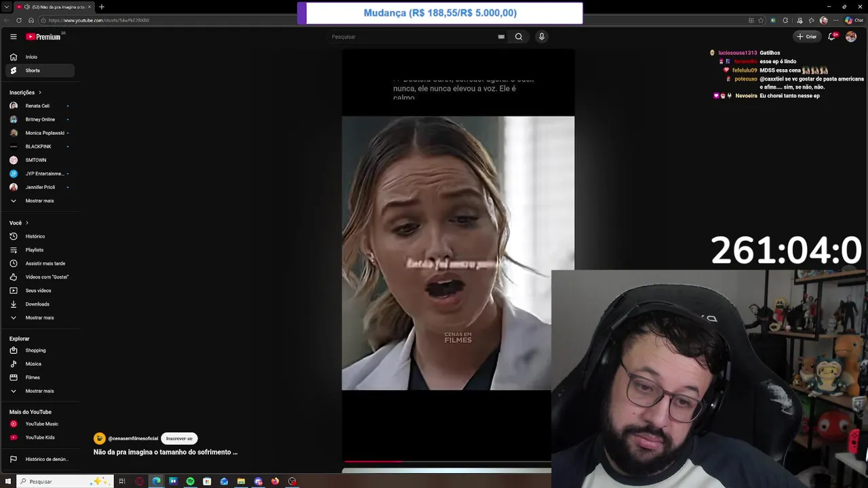
Task: Click the Criar create button
Action: 806,37
